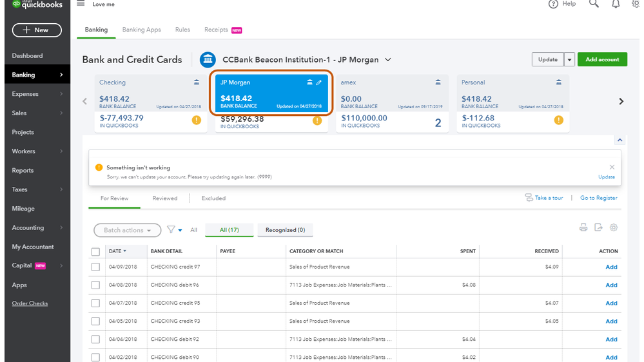The width and height of the screenshot is (644, 362).
Task: Click Update link in error banner
Action: click(607, 177)
